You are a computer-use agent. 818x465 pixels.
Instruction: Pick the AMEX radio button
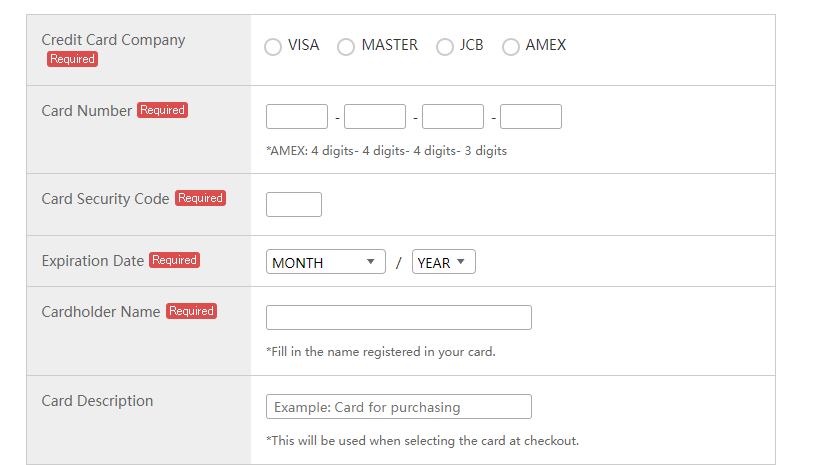pos(511,47)
